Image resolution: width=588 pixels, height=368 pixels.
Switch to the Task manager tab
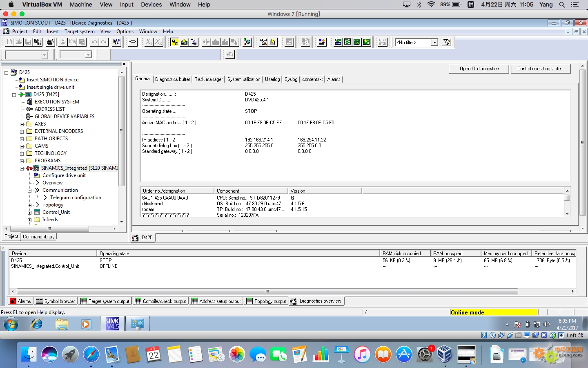pos(209,79)
